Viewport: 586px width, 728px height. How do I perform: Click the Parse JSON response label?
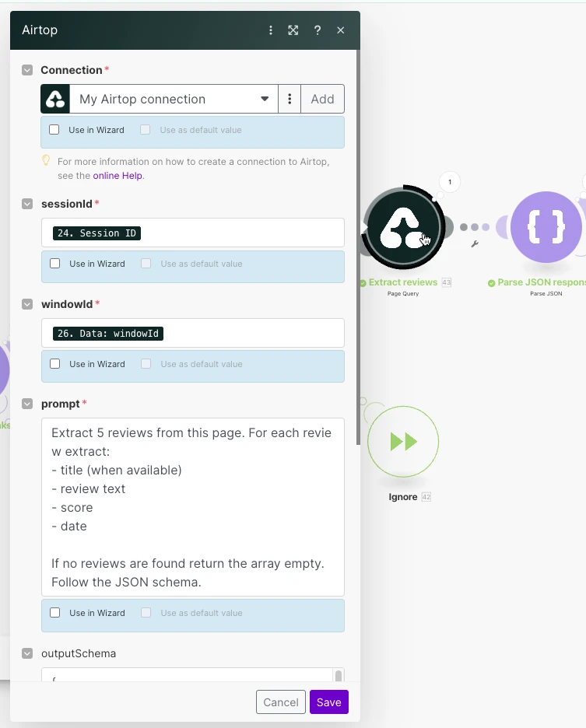point(542,282)
